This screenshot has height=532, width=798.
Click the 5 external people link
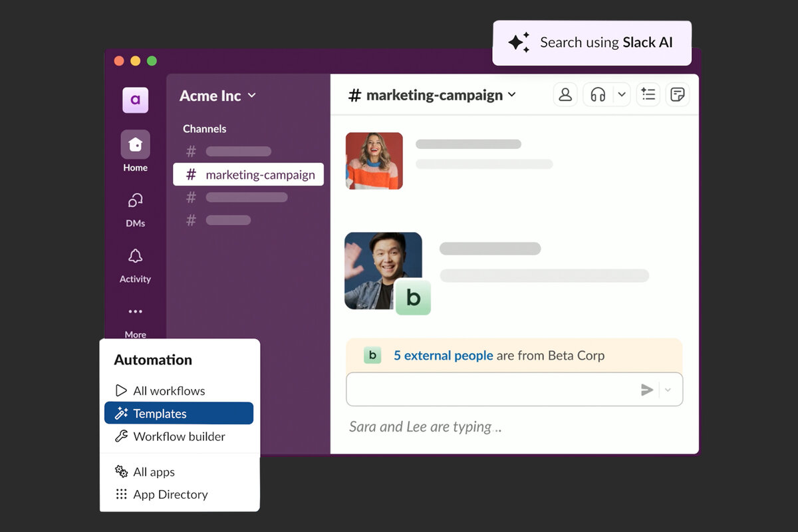[x=443, y=355]
